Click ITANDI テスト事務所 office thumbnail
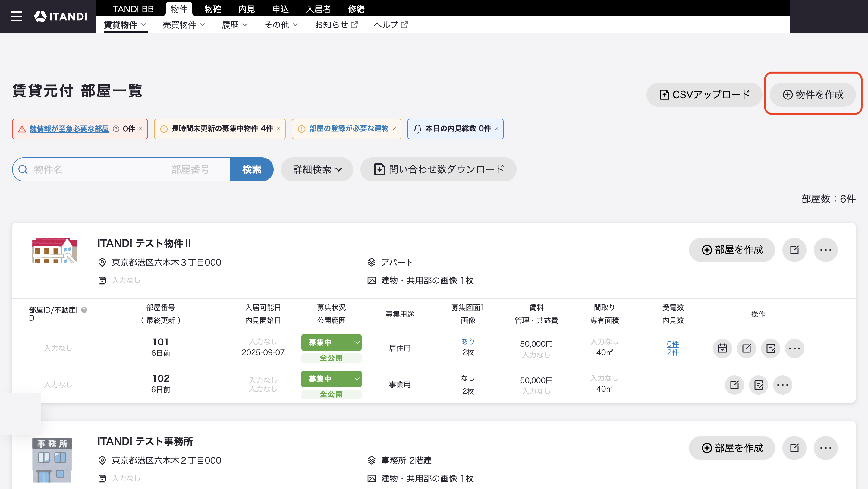Viewport: 868px width, 489px height. (x=52, y=460)
